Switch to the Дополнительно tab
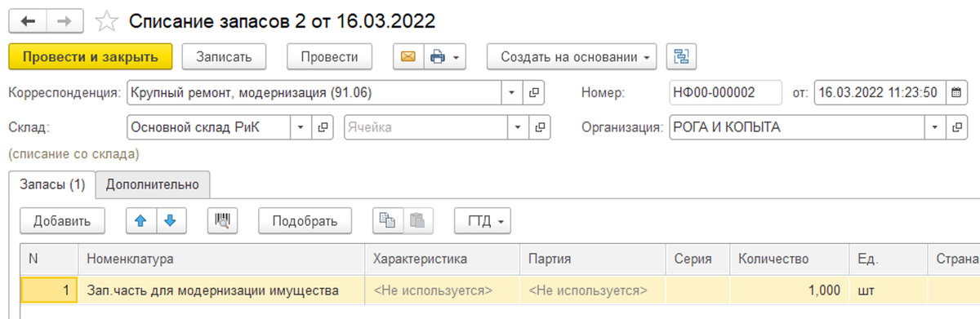The width and height of the screenshot is (980, 319). coord(153,184)
